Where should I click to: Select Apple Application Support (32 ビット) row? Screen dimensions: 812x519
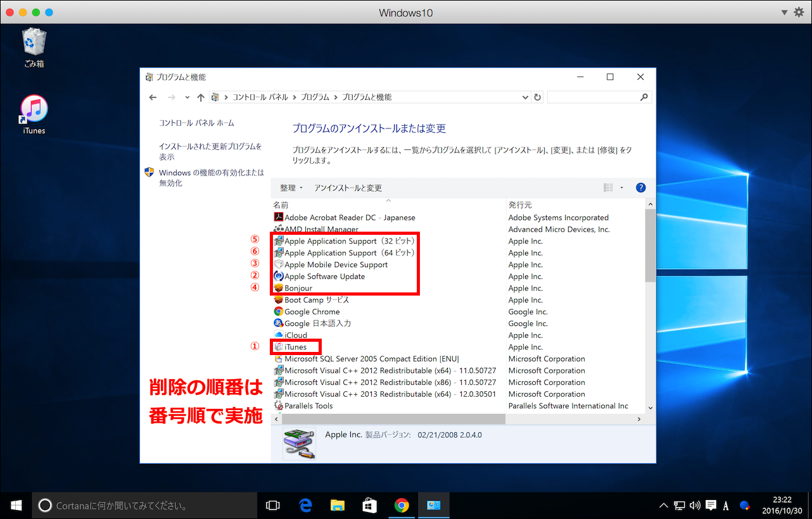pos(459,241)
